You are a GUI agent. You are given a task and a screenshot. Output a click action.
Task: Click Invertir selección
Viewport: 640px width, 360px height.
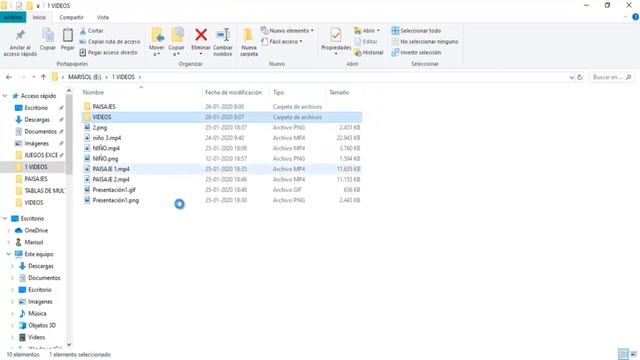416,52
